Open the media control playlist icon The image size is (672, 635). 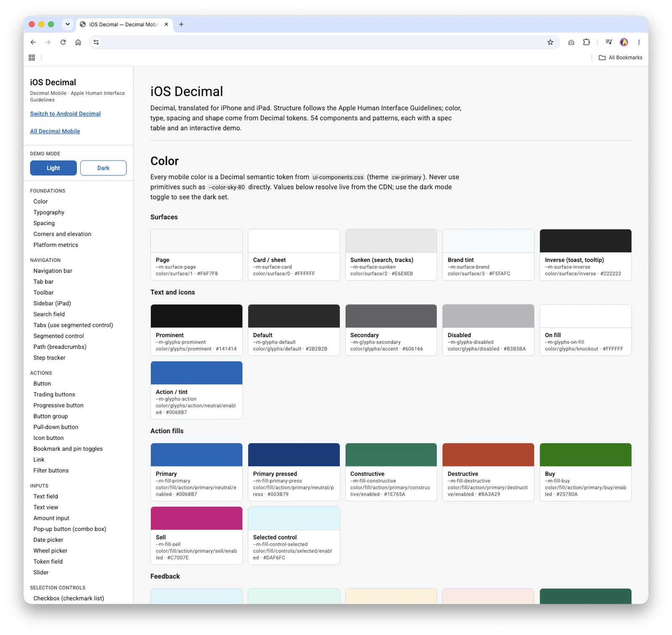click(609, 42)
